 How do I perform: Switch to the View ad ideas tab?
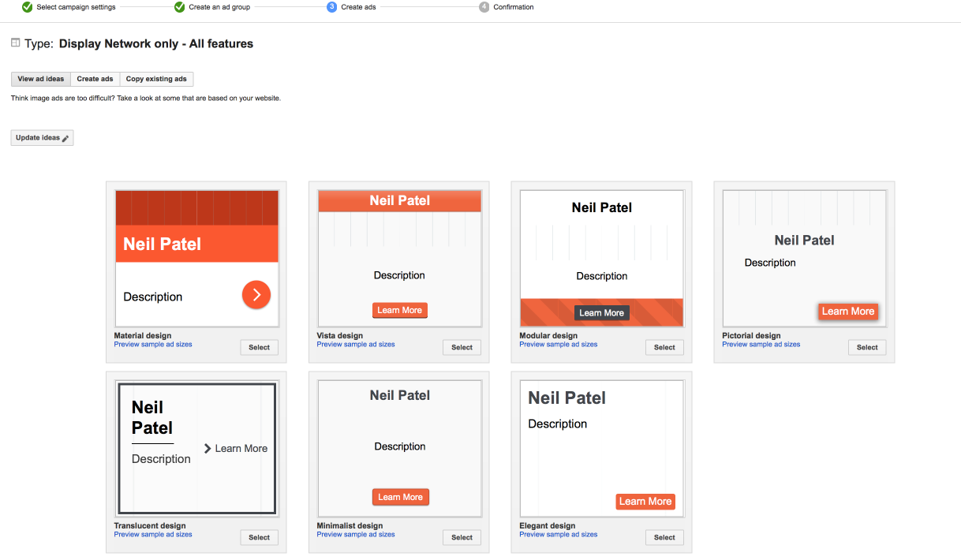tap(41, 79)
